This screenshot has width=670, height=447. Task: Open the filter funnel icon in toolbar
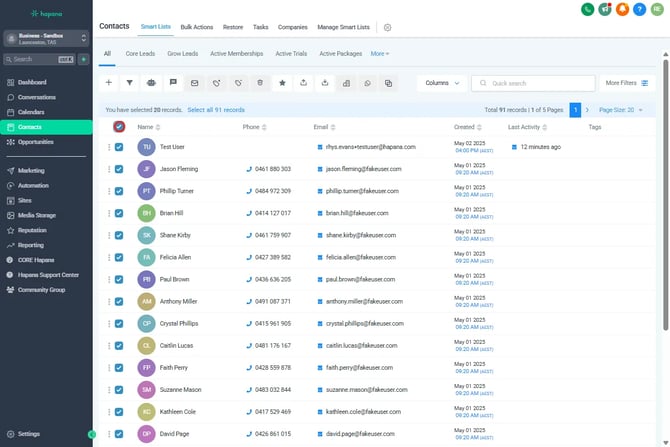coord(130,83)
